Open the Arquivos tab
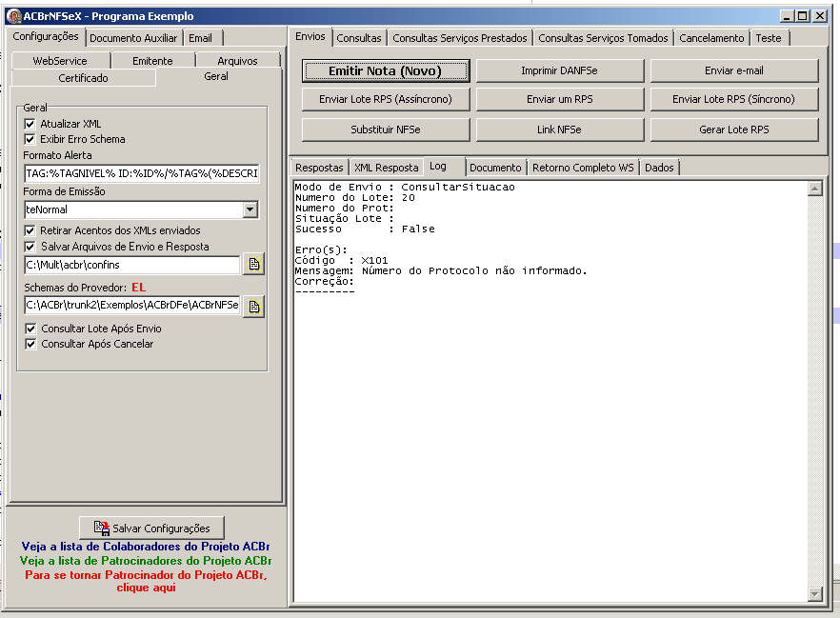The height and width of the screenshot is (618, 840). coord(237,61)
